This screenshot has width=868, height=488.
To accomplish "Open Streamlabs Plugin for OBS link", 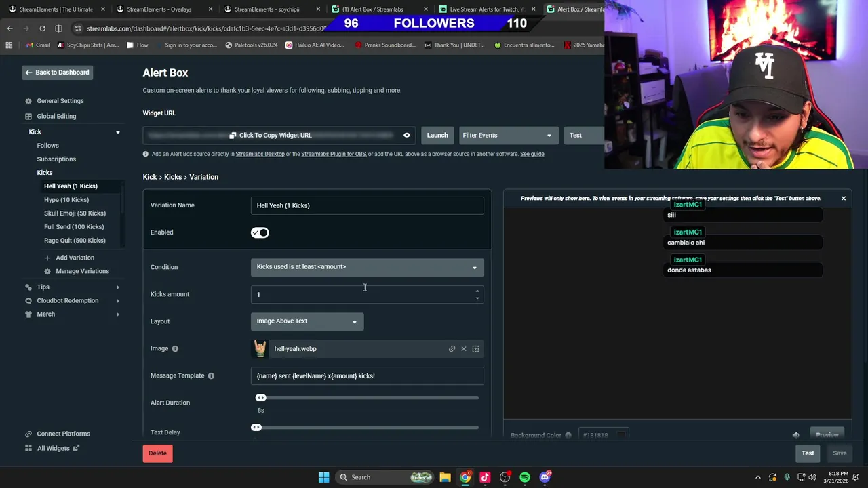I will coord(333,154).
